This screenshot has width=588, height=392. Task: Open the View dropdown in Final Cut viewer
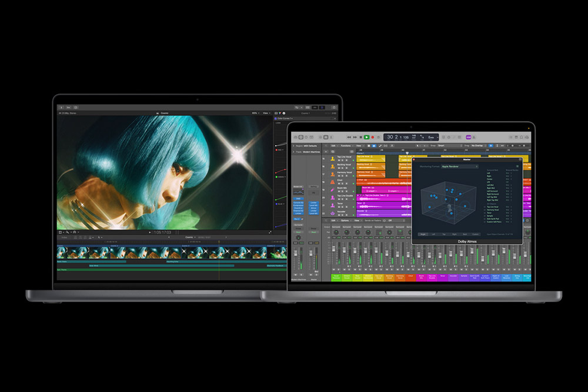pos(266,113)
